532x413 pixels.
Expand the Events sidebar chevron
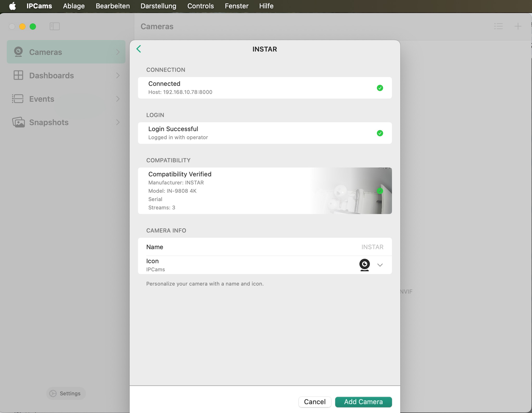click(x=118, y=99)
